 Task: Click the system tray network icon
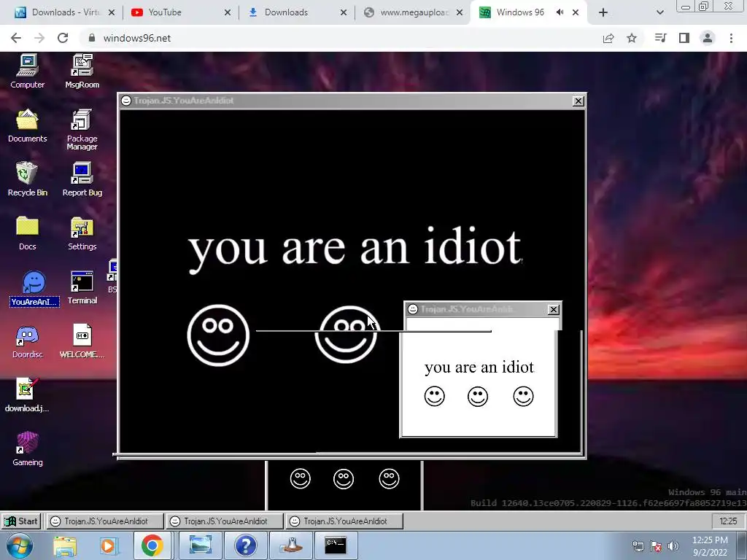(x=638, y=546)
